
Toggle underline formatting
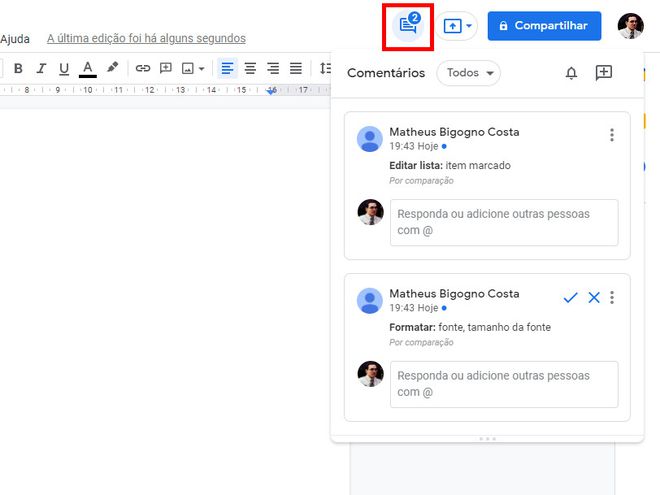[x=64, y=68]
